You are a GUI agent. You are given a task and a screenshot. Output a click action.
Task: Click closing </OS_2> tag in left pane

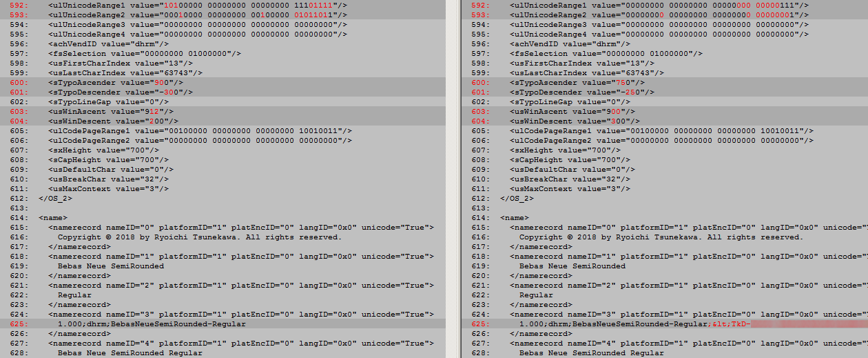tap(56, 198)
